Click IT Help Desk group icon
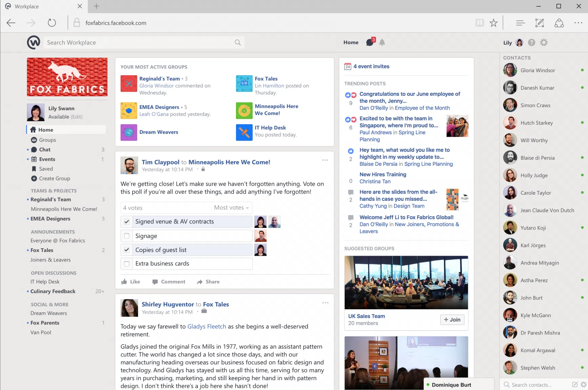This screenshot has height=390, width=588. (x=244, y=132)
